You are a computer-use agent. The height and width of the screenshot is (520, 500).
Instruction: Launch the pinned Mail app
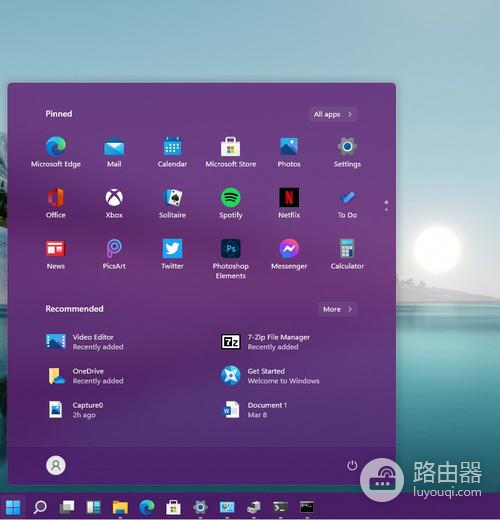tap(114, 152)
